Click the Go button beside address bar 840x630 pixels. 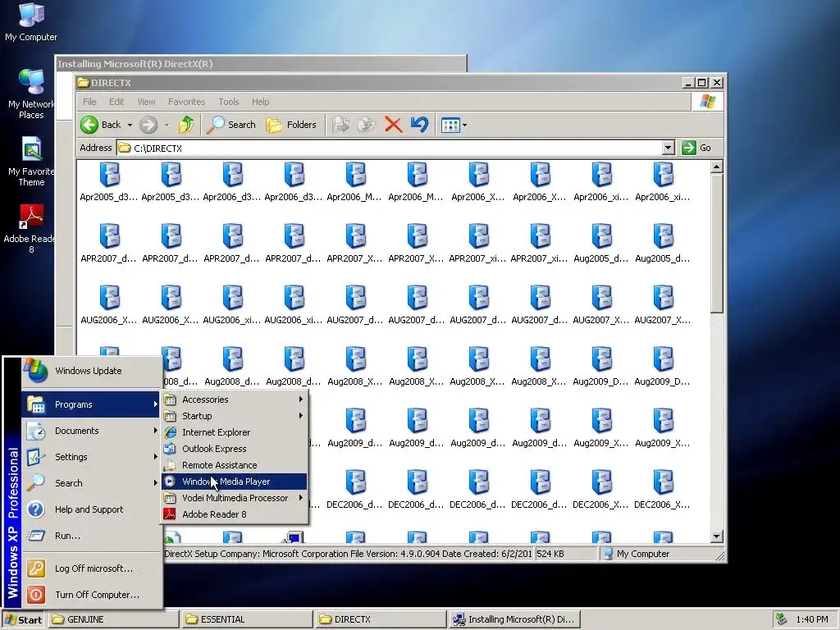[x=696, y=148]
